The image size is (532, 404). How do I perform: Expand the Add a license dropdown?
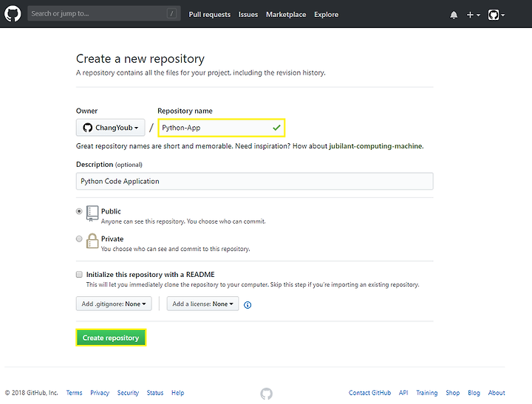(x=202, y=304)
